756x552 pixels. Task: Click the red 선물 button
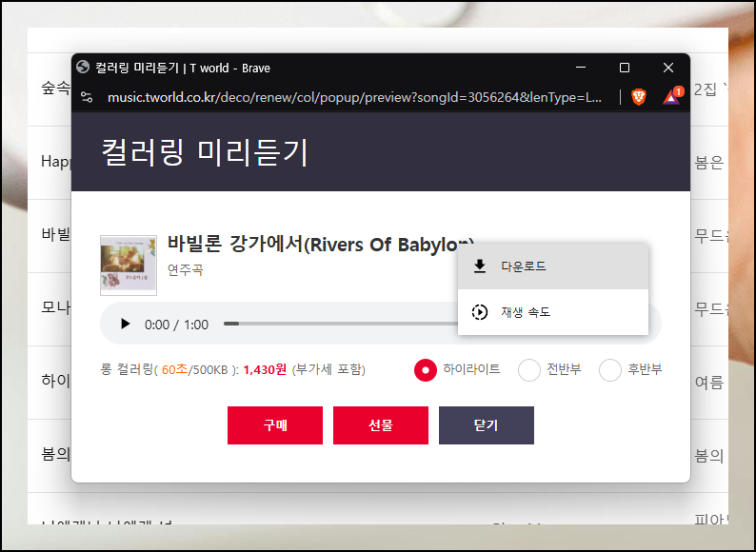click(381, 425)
